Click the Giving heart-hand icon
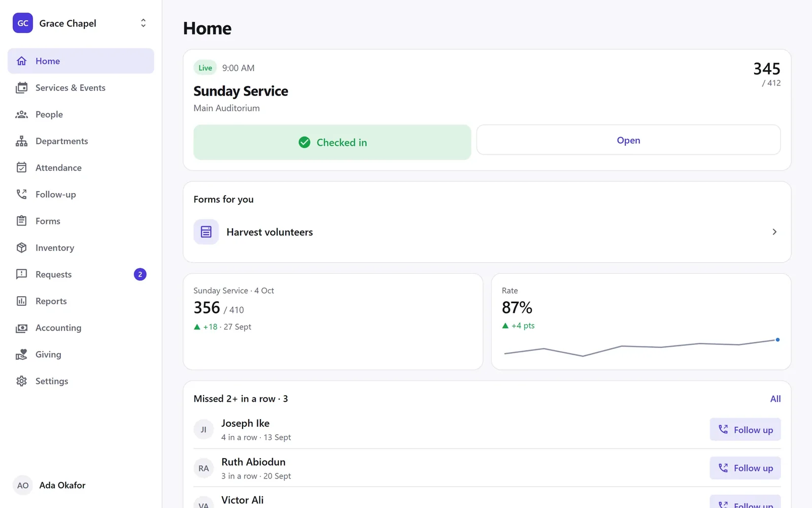Viewport: 812px width, 508px height. pos(21,355)
